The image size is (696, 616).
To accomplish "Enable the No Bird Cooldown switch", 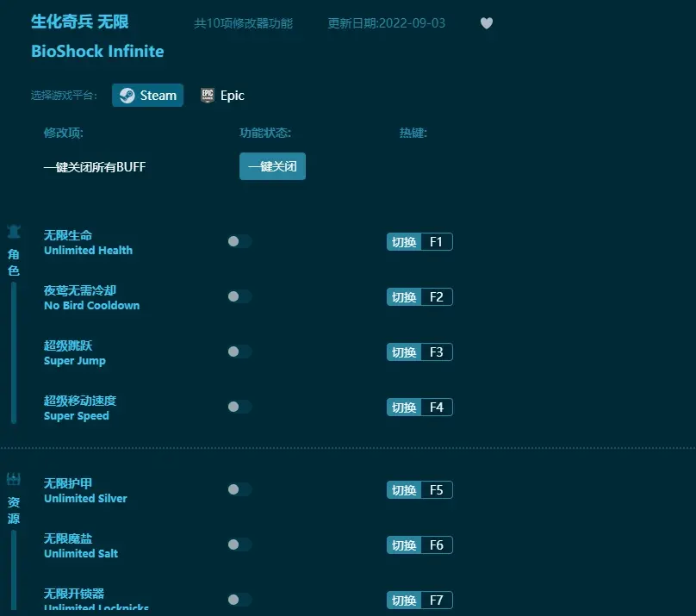I will click(x=239, y=296).
